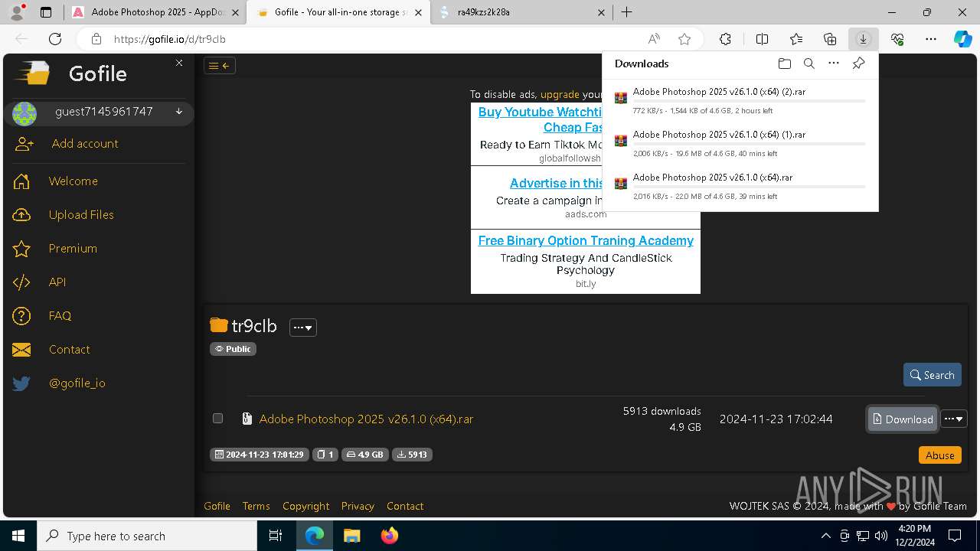Open Copyright footer link

pyautogui.click(x=305, y=506)
